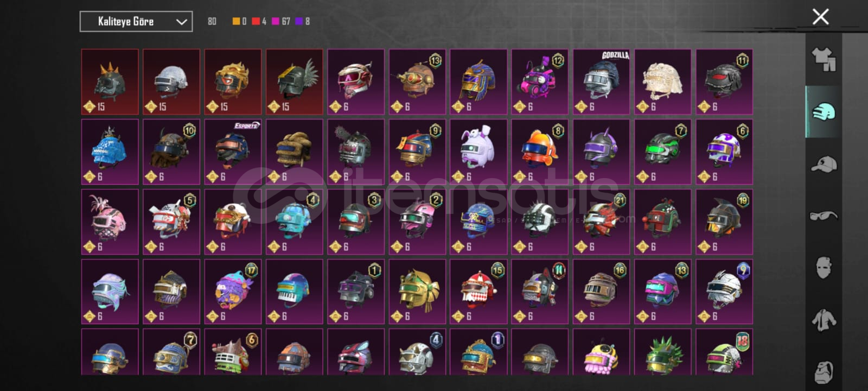Viewport: 868px width, 391px height.
Task: Select the helmet category icon
Action: (824, 112)
